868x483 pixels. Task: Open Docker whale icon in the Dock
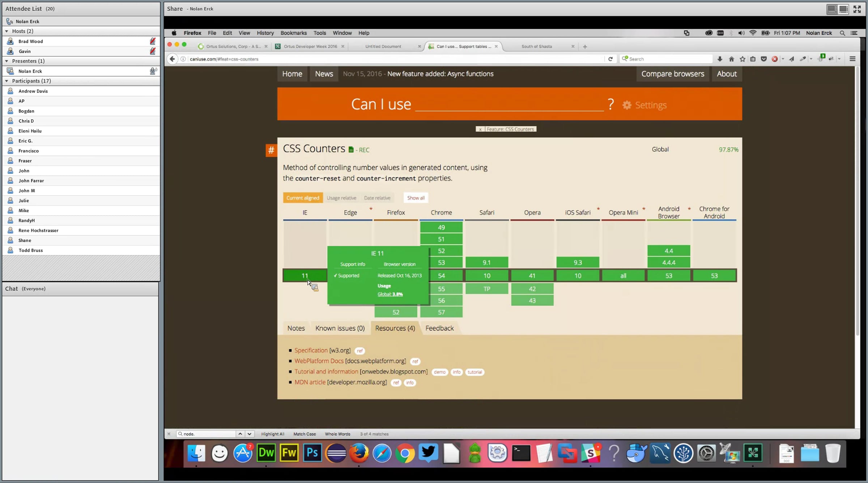[x=636, y=453]
